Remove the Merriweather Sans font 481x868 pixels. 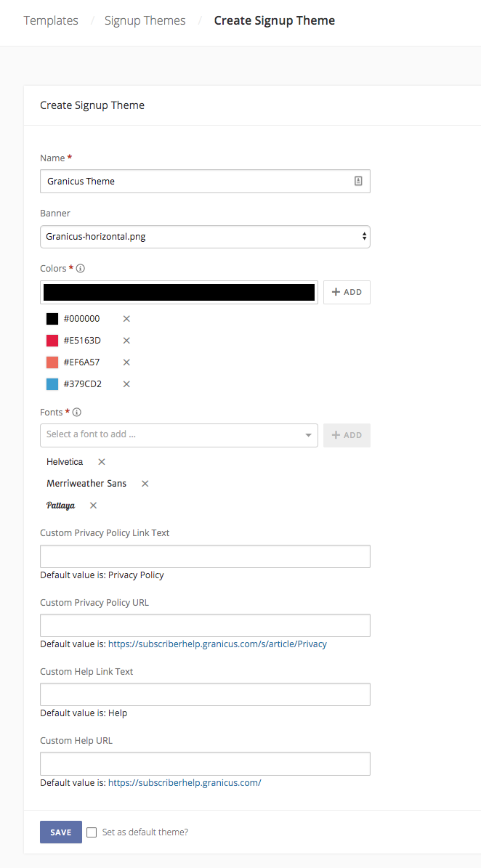pos(144,483)
